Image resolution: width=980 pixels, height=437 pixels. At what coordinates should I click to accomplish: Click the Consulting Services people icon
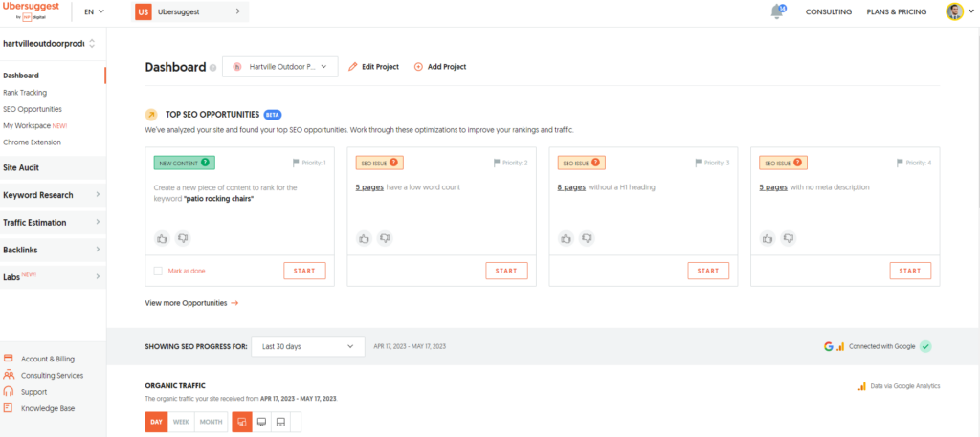[x=8, y=375]
